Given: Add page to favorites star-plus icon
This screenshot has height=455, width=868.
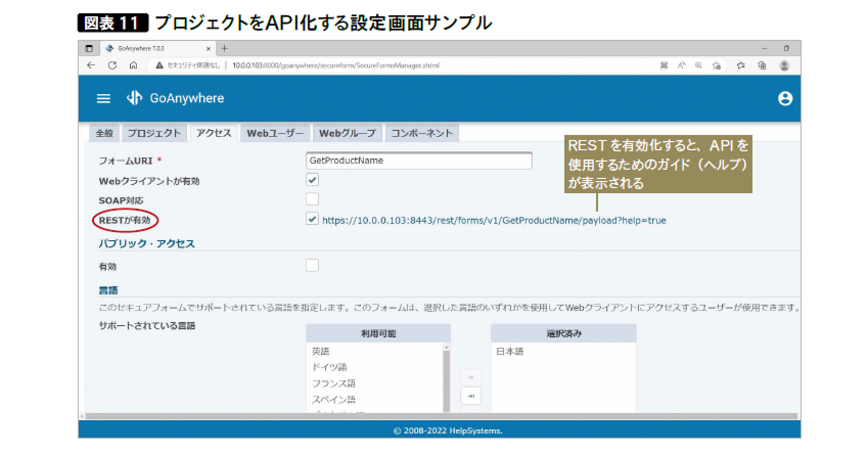Looking at the screenshot, I should coord(716,65).
